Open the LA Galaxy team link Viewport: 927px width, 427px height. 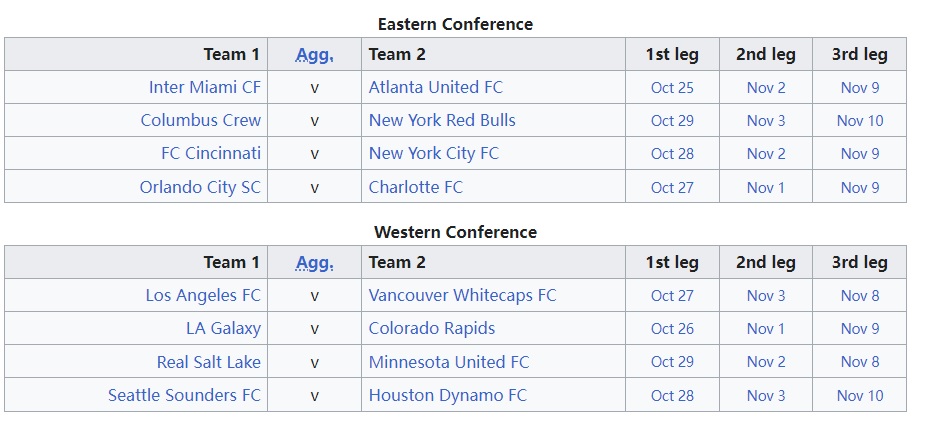pos(223,328)
